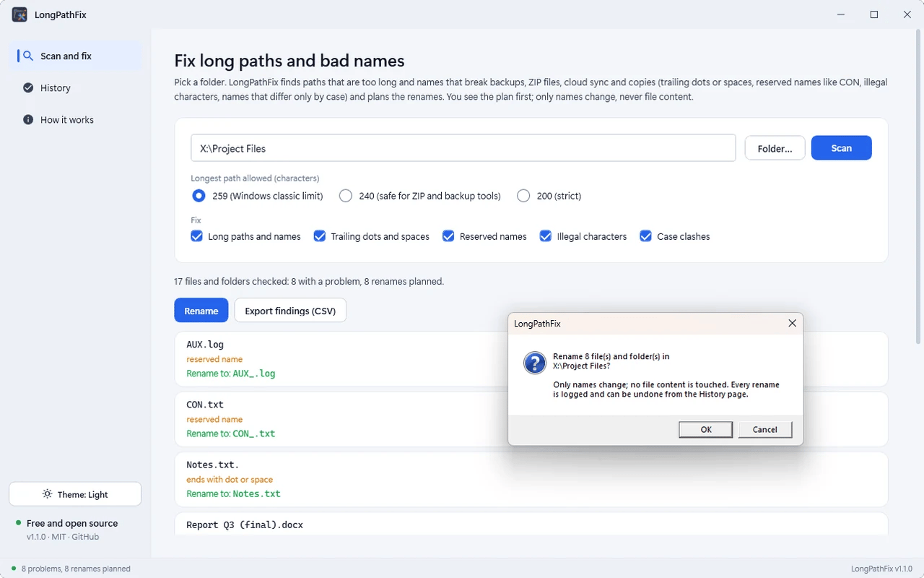Open Scan and fix page
This screenshot has width=924, height=578.
coord(75,56)
